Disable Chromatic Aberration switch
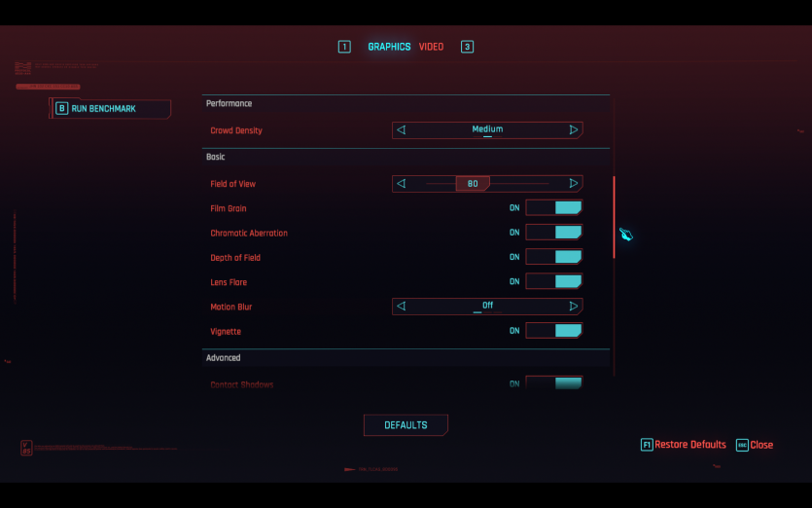This screenshot has height=508, width=812. (x=553, y=233)
